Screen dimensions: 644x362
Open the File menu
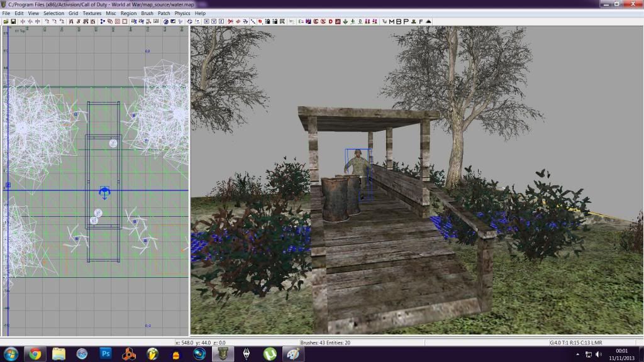tap(6, 13)
